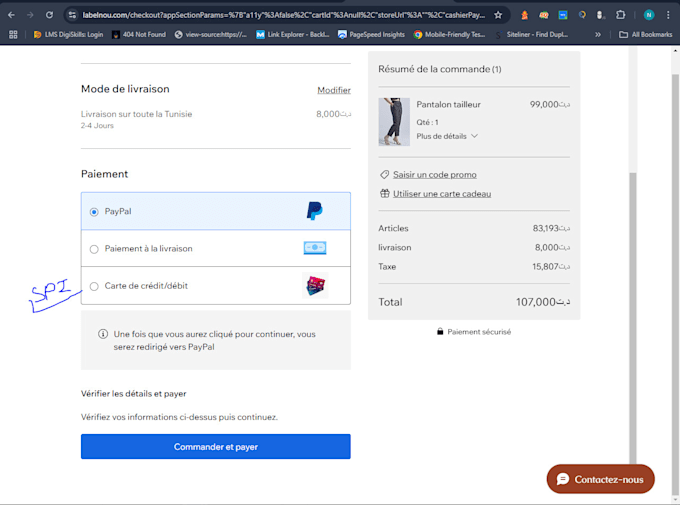The height and width of the screenshot is (505, 680).
Task: Click the Articles value 83,193
Action: click(x=551, y=228)
